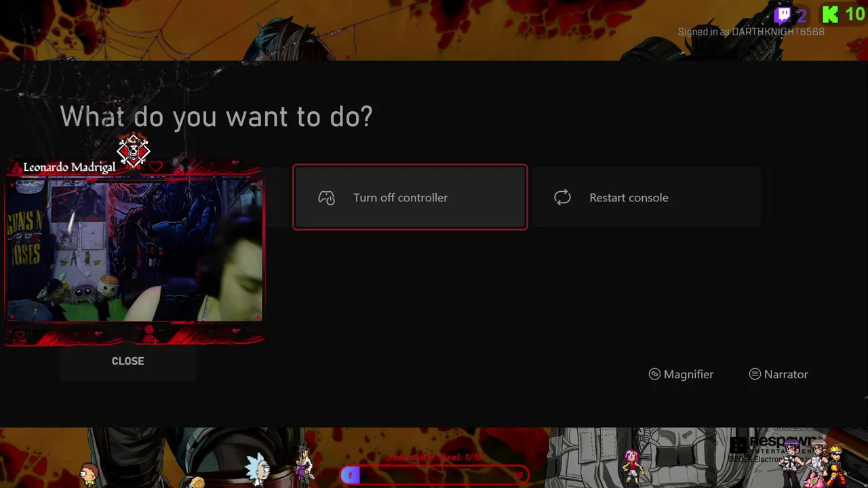Click the controller icon beside Turn off controller
Screen dimensions: 868x488
point(327,198)
